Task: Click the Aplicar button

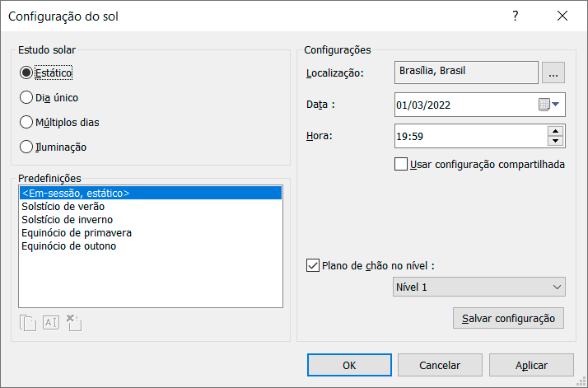Action: coord(530,365)
